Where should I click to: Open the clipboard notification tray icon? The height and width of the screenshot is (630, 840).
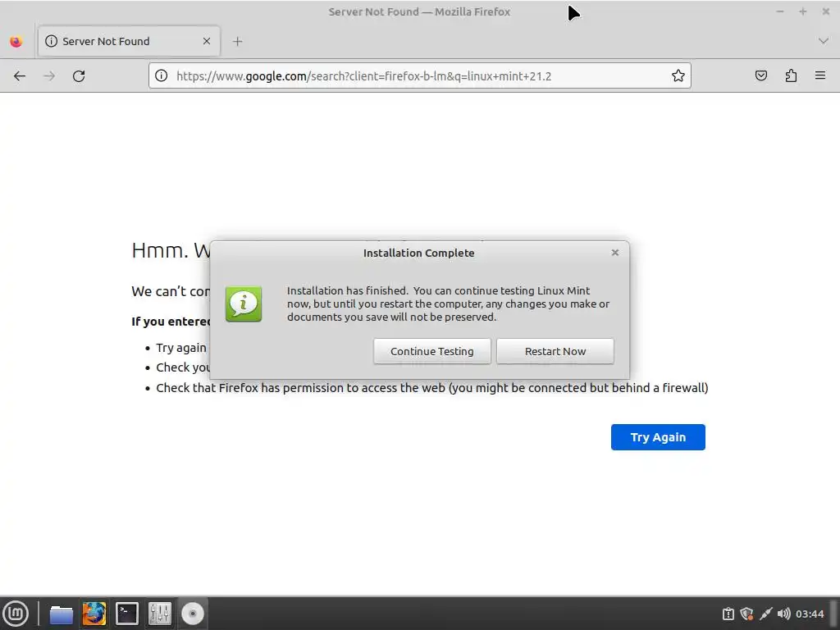(728, 614)
